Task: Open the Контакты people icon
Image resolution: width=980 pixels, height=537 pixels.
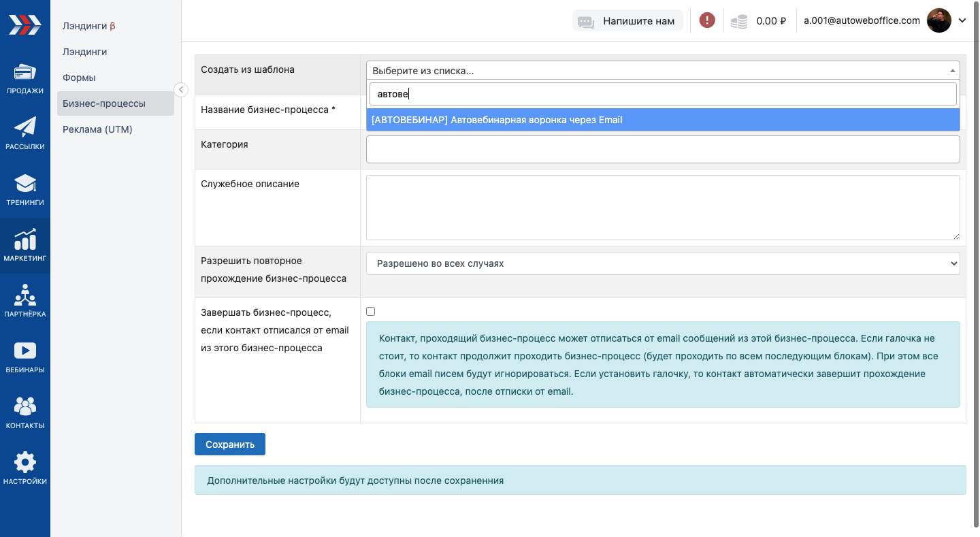Action: pyautogui.click(x=25, y=407)
